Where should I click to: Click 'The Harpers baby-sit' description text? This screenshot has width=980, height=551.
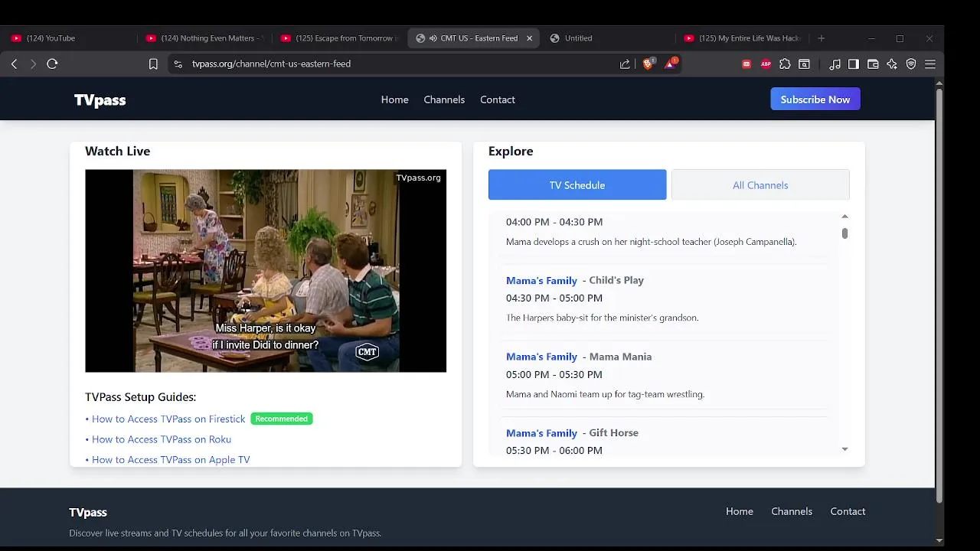pyautogui.click(x=602, y=318)
